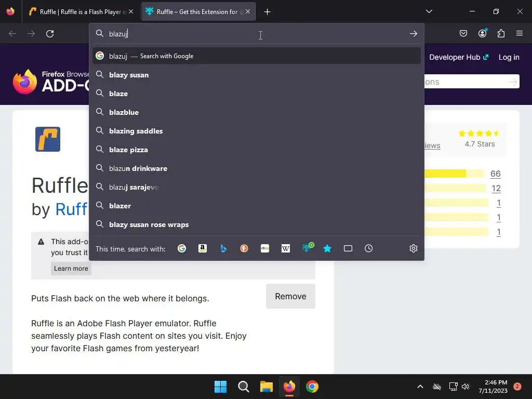
Task: Open the Windows Start menu
Action: (x=220, y=387)
